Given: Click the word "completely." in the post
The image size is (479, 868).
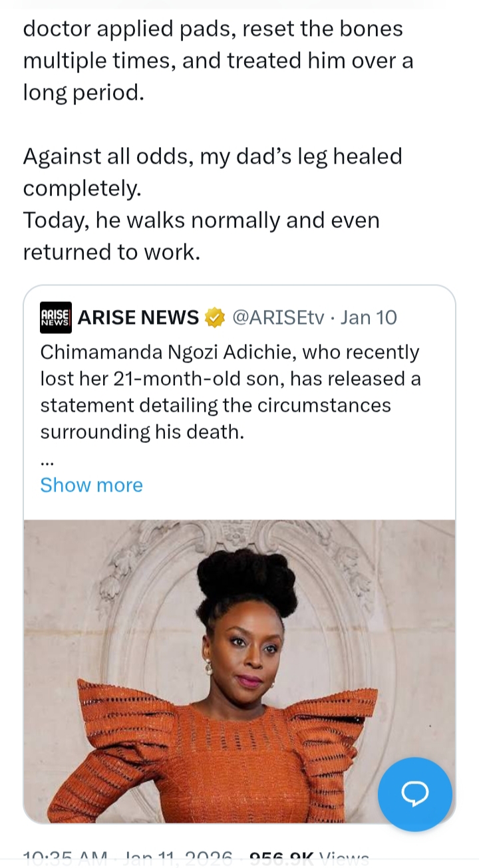Looking at the screenshot, I should [x=82, y=188].
